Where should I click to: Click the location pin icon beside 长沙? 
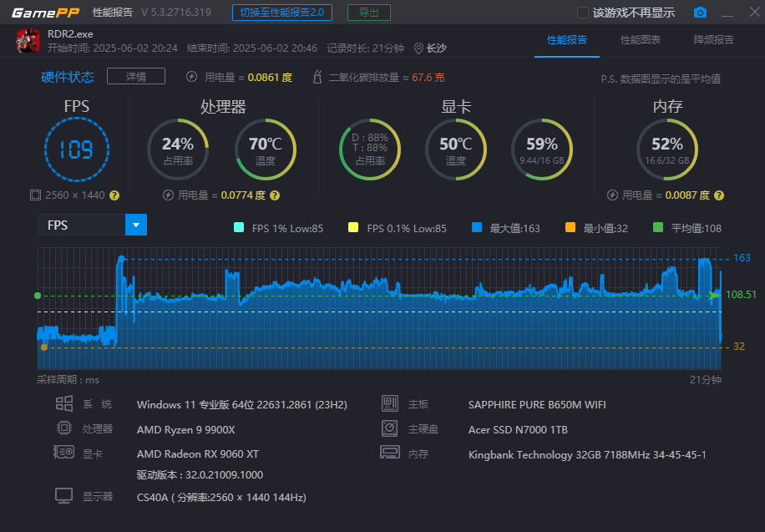pyautogui.click(x=418, y=48)
